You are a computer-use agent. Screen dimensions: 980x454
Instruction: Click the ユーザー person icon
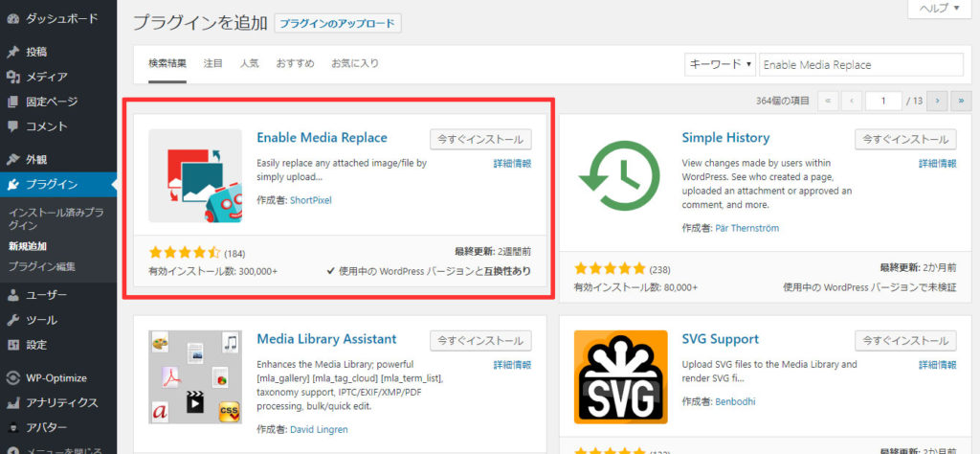[12, 295]
